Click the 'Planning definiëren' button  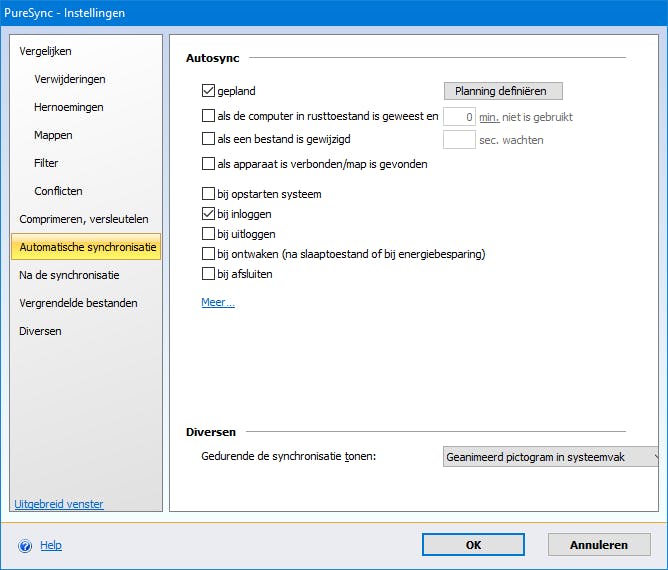point(503,91)
